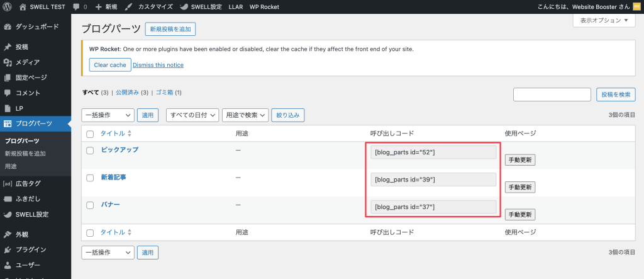Open the 新着記事 post title

113,178
